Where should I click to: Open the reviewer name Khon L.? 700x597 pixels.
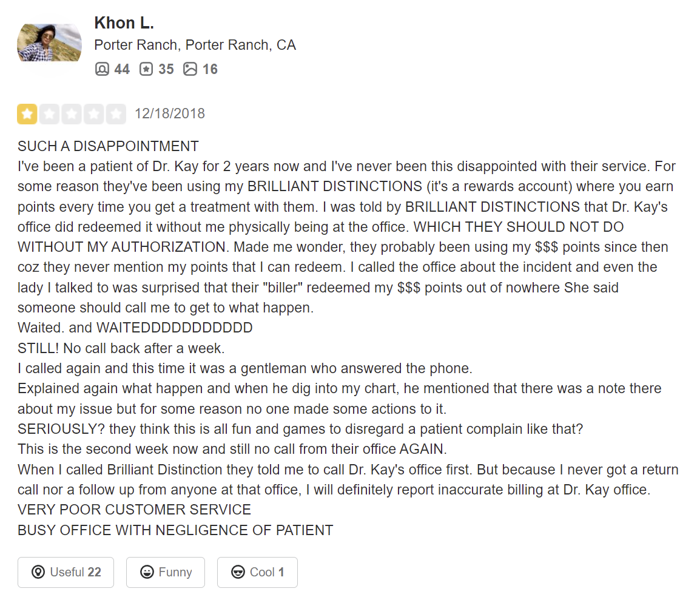pyautogui.click(x=124, y=23)
